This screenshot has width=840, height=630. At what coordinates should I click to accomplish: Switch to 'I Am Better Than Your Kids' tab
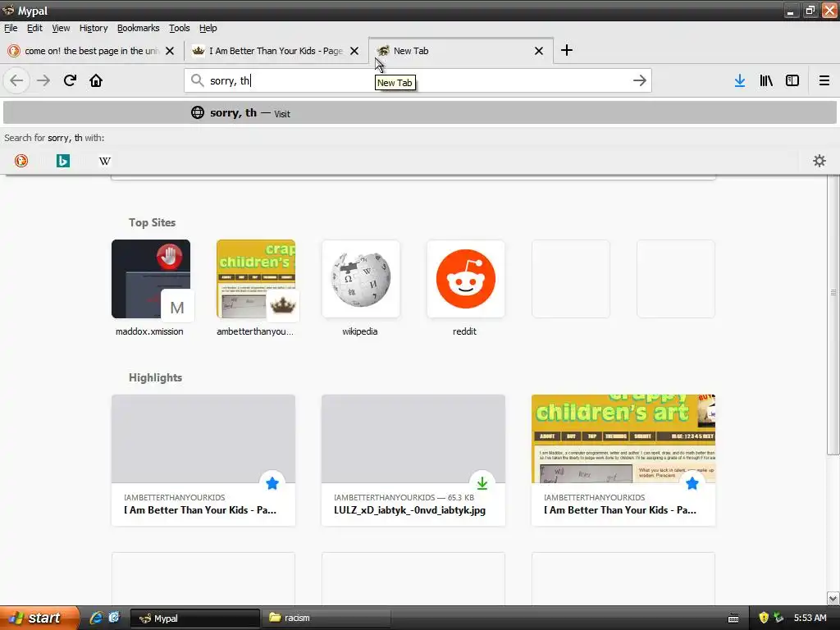pos(276,51)
